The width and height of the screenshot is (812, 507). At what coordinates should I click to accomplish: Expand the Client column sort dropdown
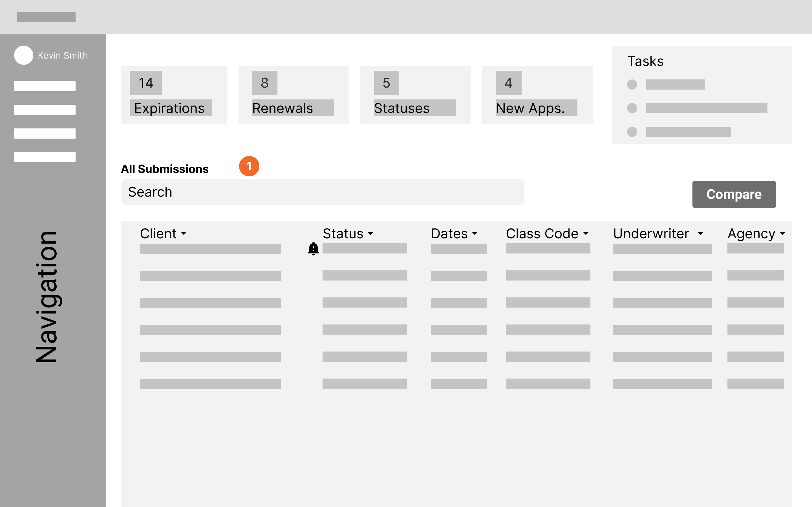[184, 234]
